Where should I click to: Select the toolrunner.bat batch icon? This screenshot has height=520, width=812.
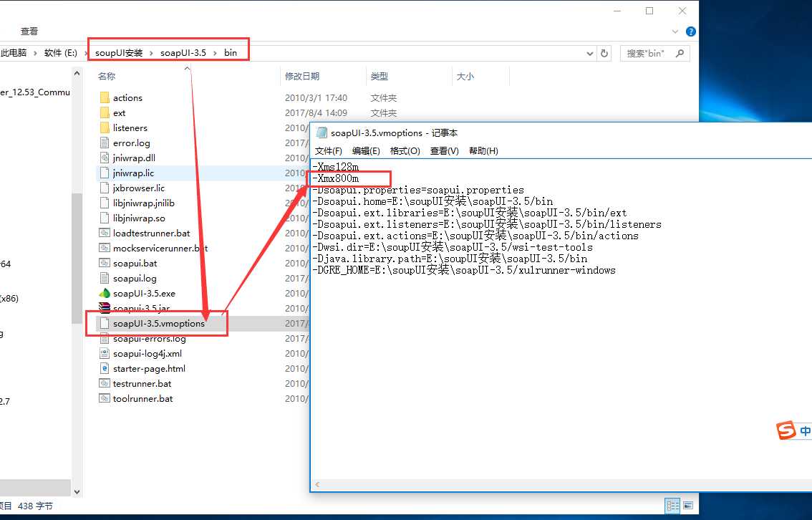[105, 398]
